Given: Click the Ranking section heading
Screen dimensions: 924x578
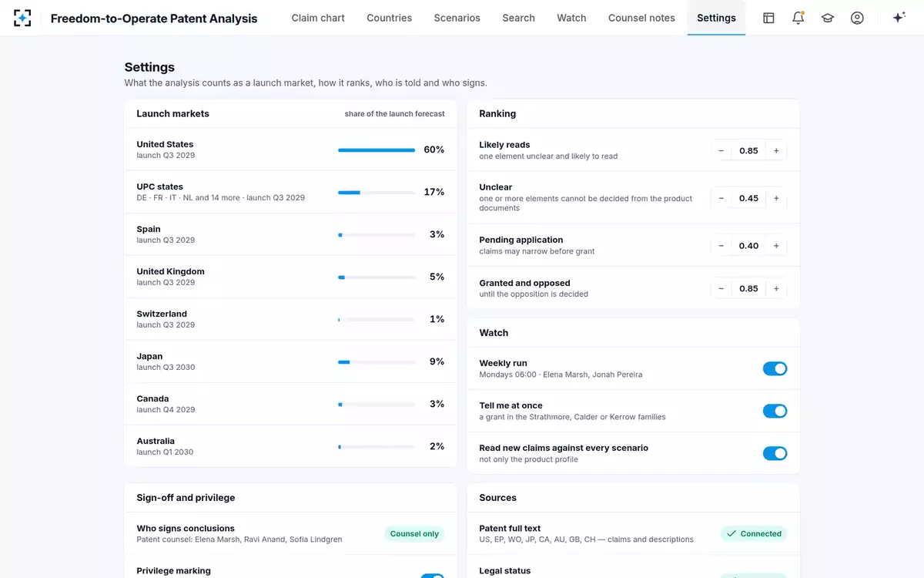Looking at the screenshot, I should (497, 114).
